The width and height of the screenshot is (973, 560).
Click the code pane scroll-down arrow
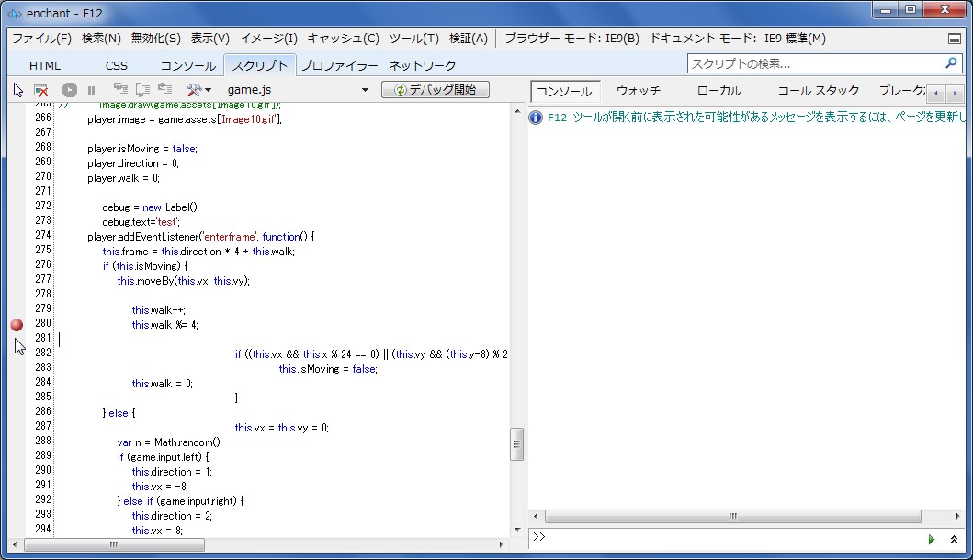[517, 529]
